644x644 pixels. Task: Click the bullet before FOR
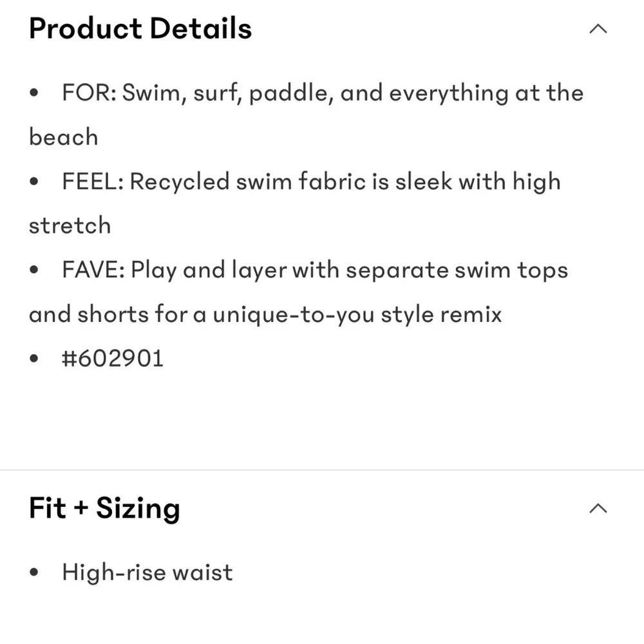34,93
